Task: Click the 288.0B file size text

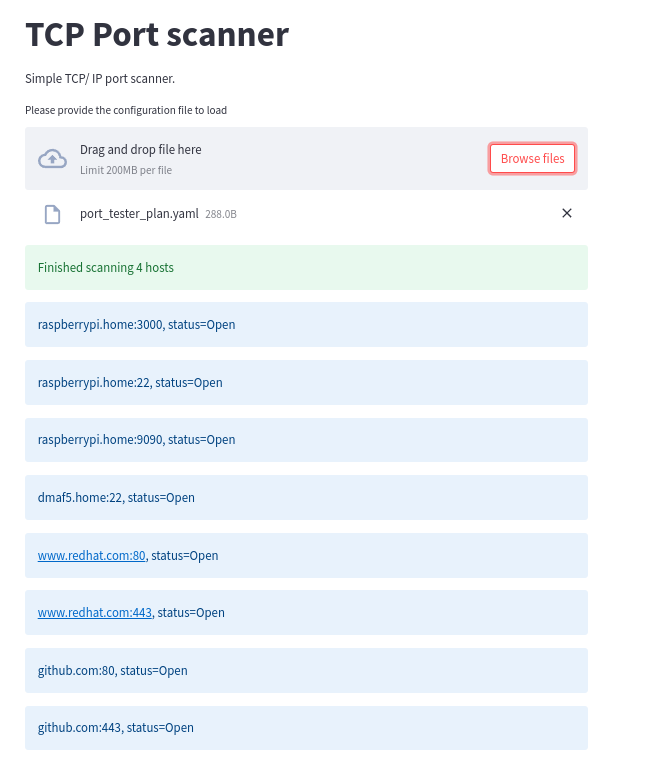Action: pyautogui.click(x=221, y=215)
